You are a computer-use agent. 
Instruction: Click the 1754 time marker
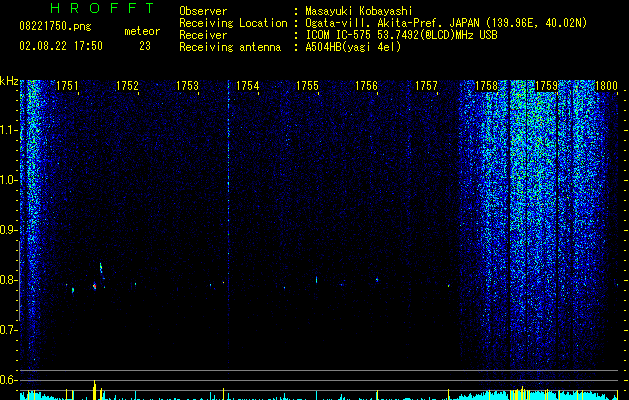(x=248, y=86)
